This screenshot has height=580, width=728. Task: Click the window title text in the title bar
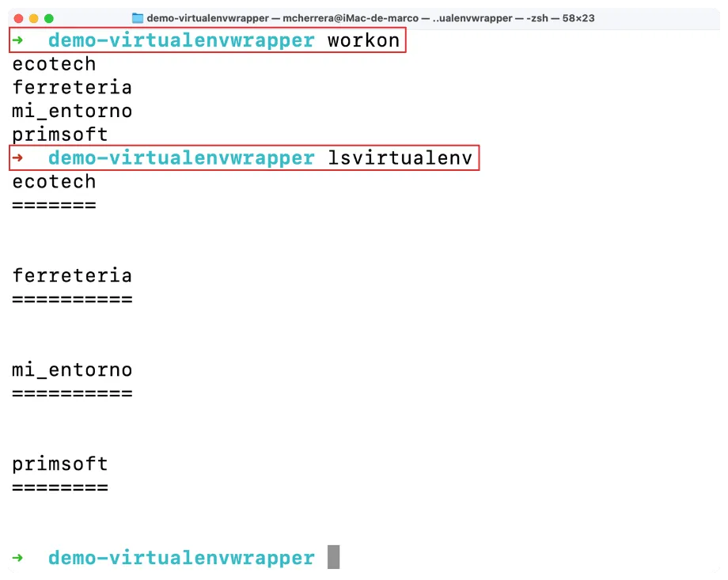pos(370,18)
